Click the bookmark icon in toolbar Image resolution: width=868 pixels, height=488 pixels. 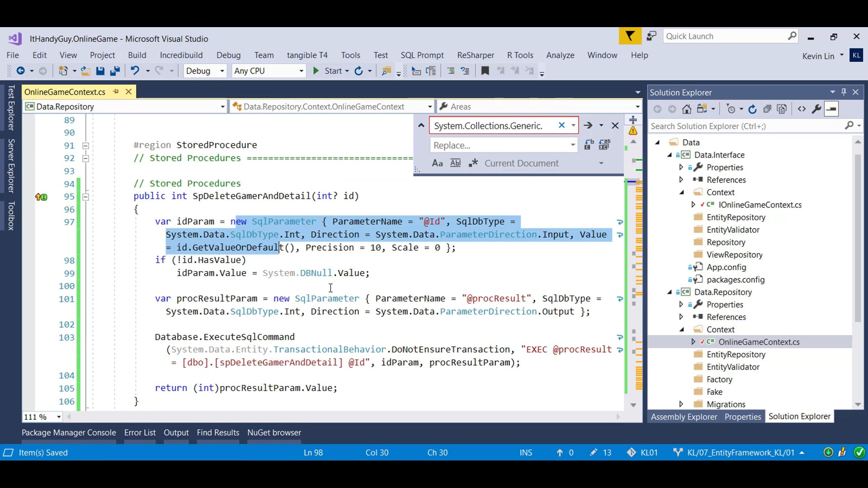pyautogui.click(x=485, y=71)
